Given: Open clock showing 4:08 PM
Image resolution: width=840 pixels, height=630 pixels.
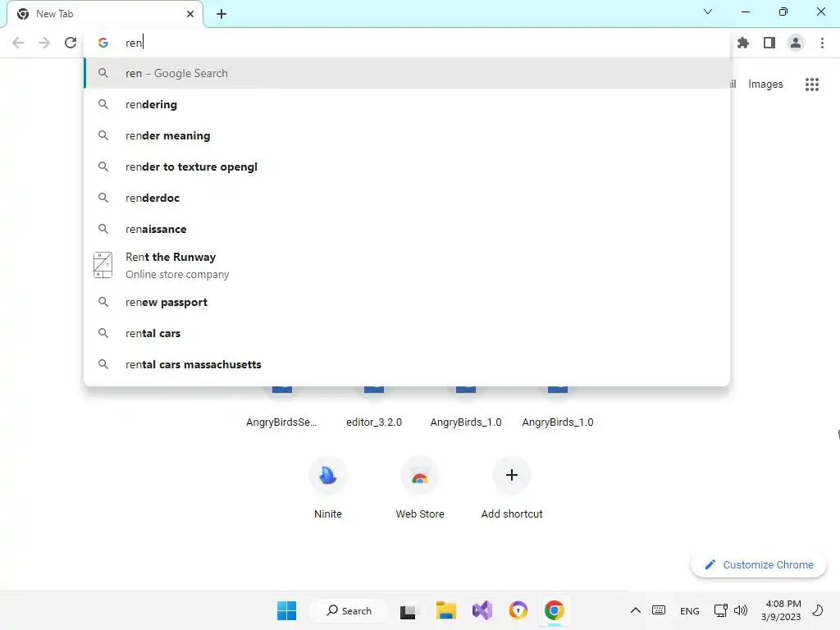Looking at the screenshot, I should point(781,610).
